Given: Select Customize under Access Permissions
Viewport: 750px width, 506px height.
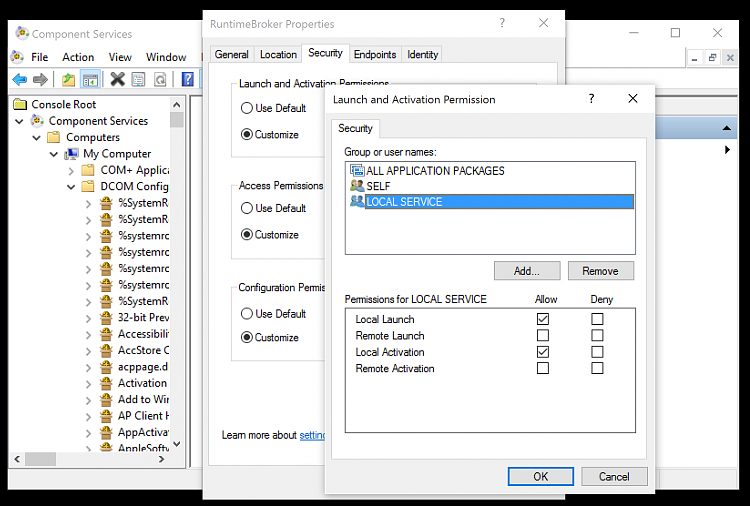Looking at the screenshot, I should [247, 234].
